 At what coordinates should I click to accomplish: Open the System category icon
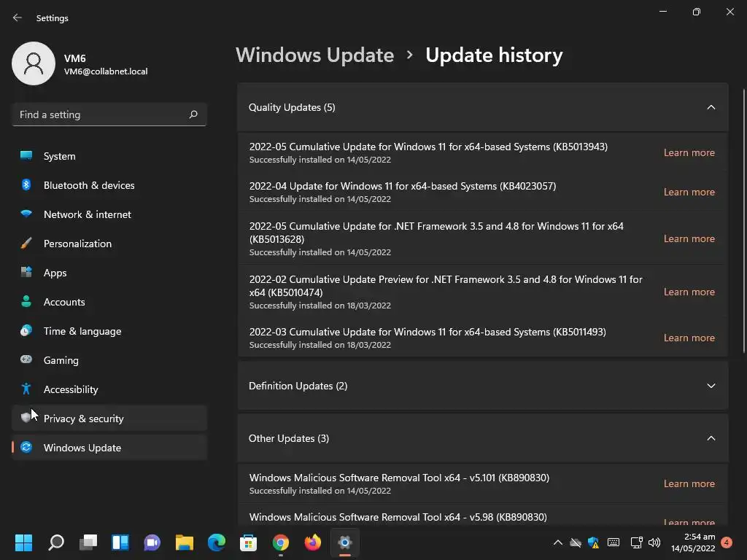tap(26, 156)
